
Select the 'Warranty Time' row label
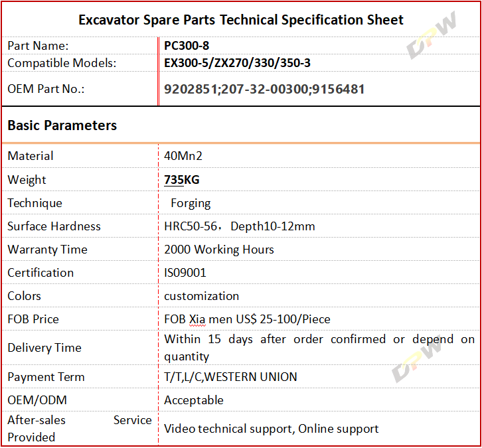(47, 250)
